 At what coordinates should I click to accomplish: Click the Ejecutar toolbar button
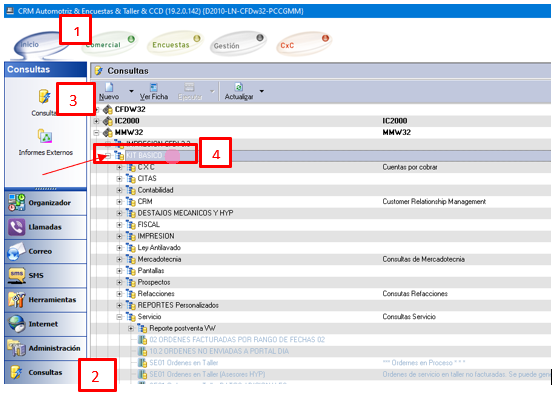190,92
